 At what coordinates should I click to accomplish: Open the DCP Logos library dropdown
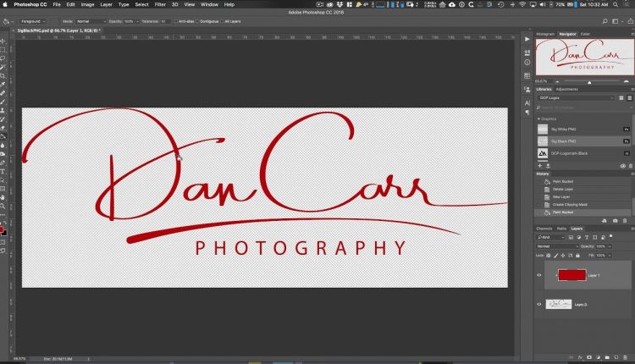576,98
